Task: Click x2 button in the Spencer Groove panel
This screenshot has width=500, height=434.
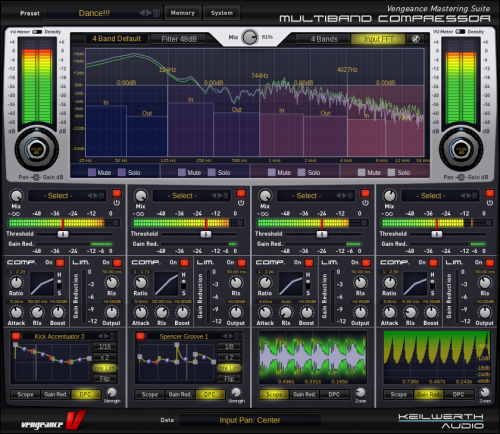Action: 229,357
